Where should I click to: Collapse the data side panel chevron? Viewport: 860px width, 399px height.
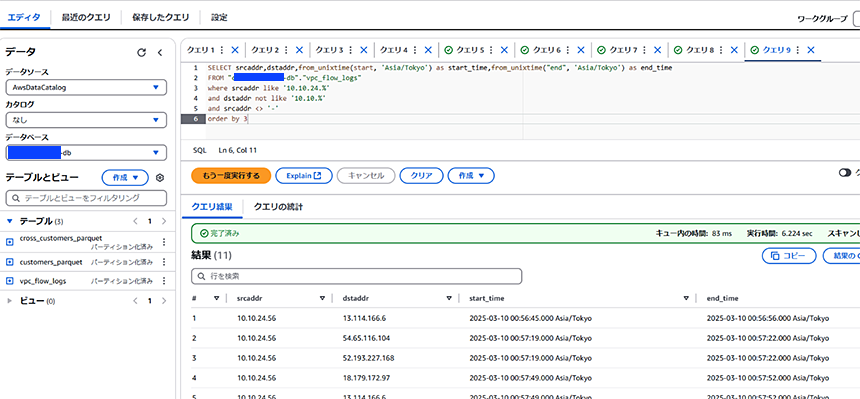click(160, 53)
